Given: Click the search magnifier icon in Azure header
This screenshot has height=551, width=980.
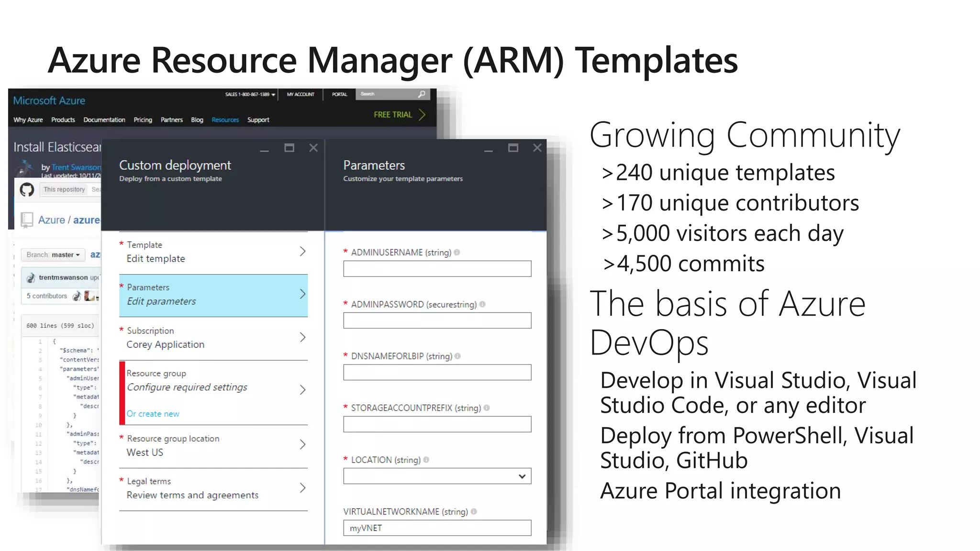Looking at the screenshot, I should 421,94.
